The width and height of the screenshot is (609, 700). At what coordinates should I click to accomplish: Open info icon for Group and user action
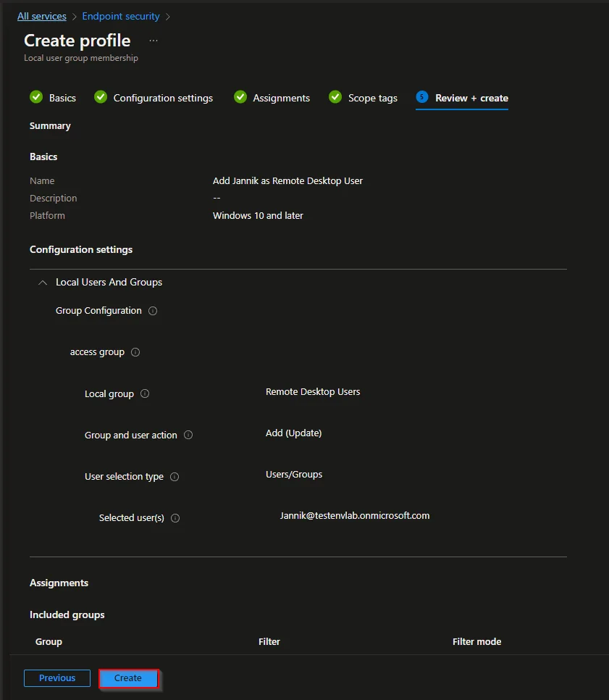click(188, 435)
